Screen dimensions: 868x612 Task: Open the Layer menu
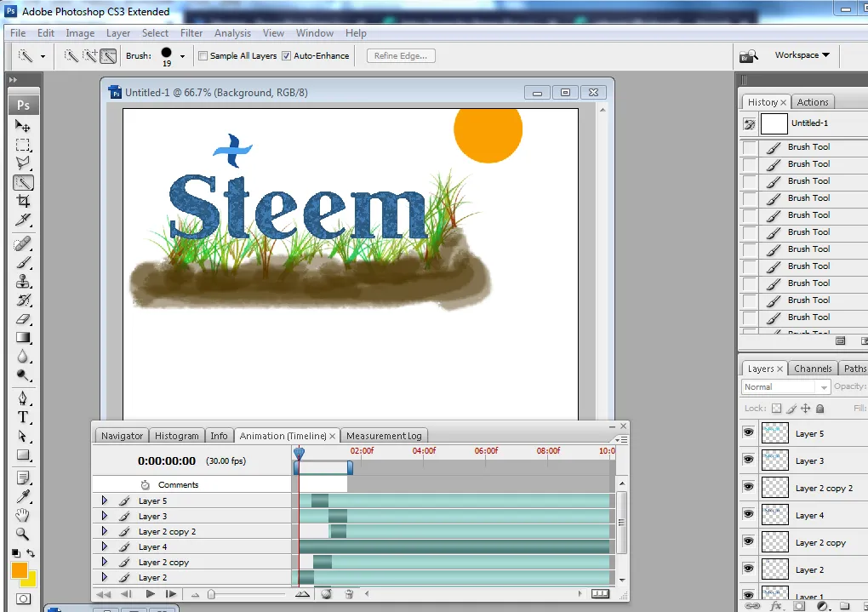coord(118,33)
